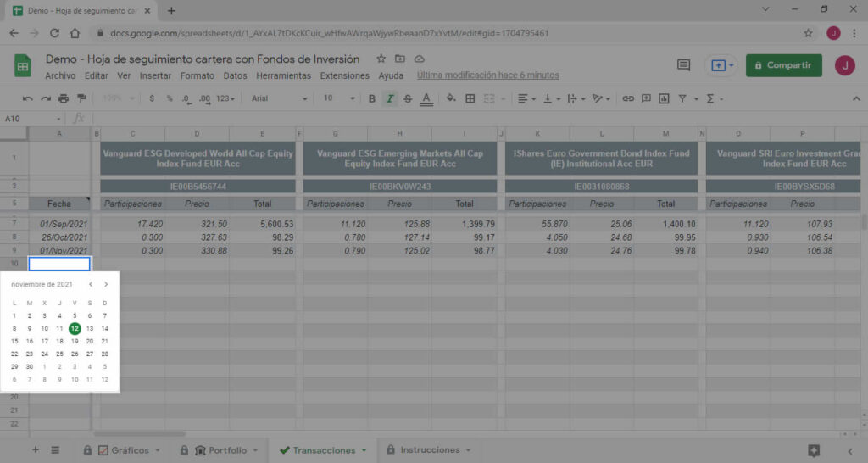Go to next month in date picker
This screenshot has width=868, height=463.
(106, 284)
